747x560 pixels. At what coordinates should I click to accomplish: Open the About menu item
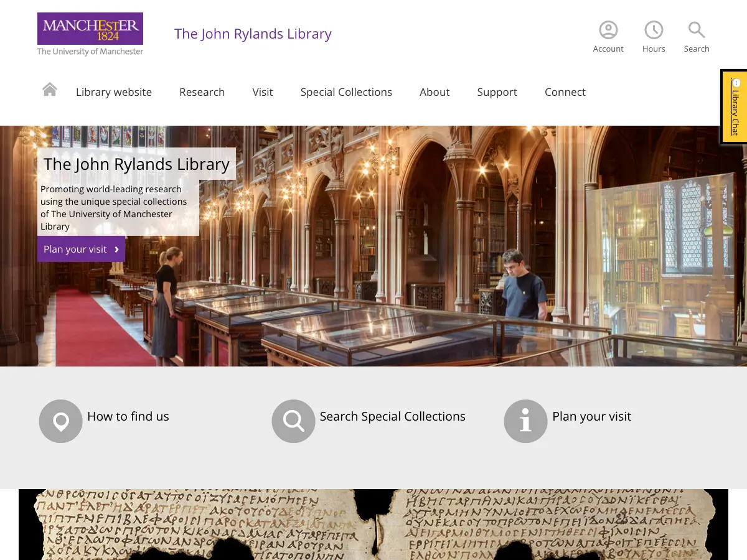[x=435, y=92]
